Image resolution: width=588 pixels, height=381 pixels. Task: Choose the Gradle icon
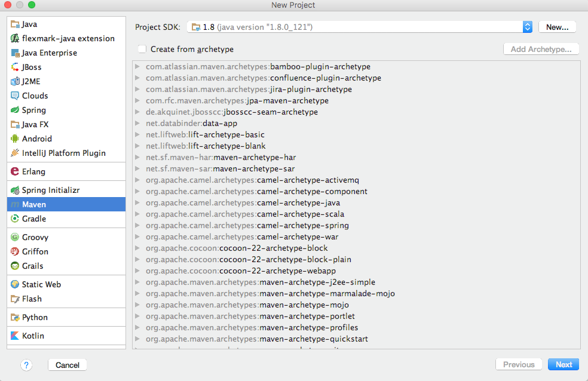point(15,219)
